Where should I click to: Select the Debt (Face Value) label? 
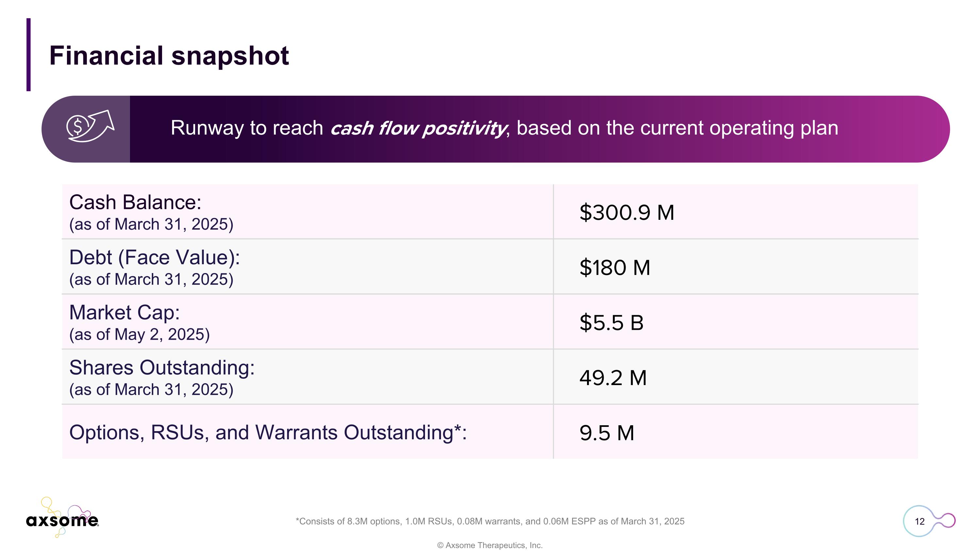[155, 257]
